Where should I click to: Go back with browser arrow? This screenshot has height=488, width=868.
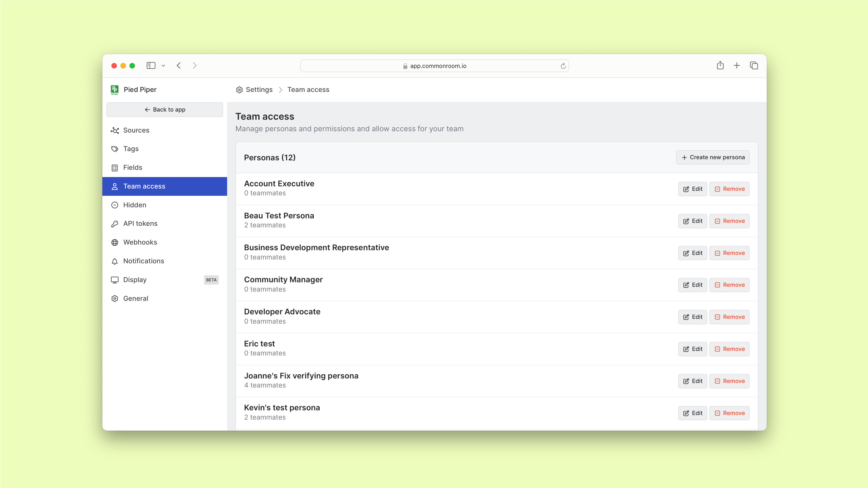tap(179, 66)
